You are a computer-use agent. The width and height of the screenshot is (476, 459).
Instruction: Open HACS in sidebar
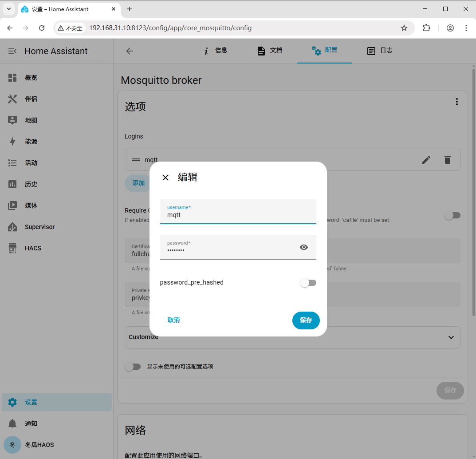(57, 248)
